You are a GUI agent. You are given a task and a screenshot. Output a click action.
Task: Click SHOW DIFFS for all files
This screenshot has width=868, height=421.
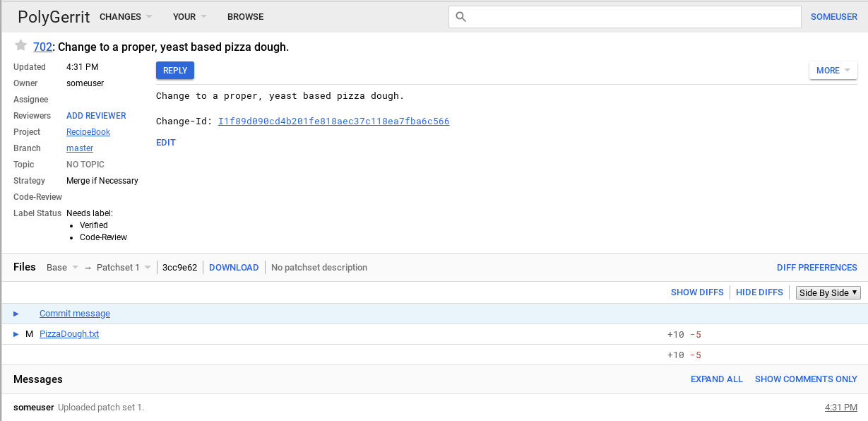pyautogui.click(x=697, y=292)
